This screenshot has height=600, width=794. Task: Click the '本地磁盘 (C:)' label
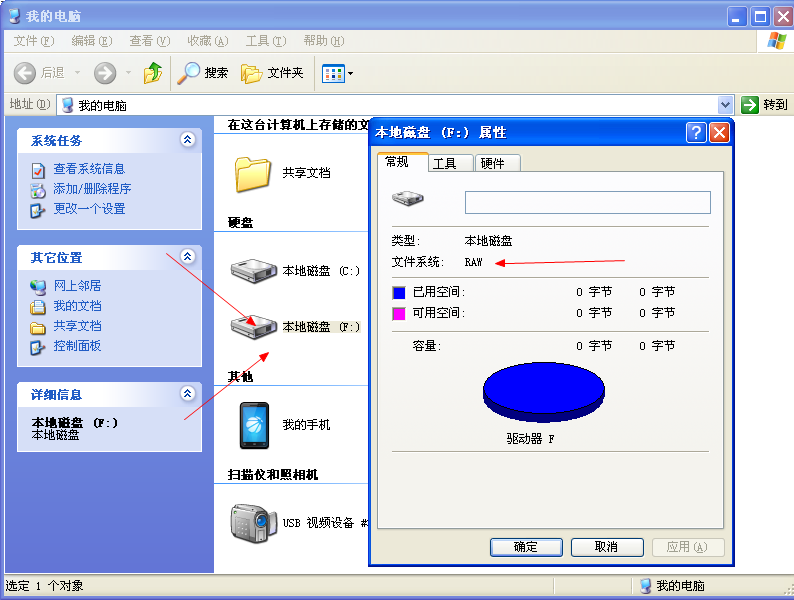pyautogui.click(x=321, y=271)
